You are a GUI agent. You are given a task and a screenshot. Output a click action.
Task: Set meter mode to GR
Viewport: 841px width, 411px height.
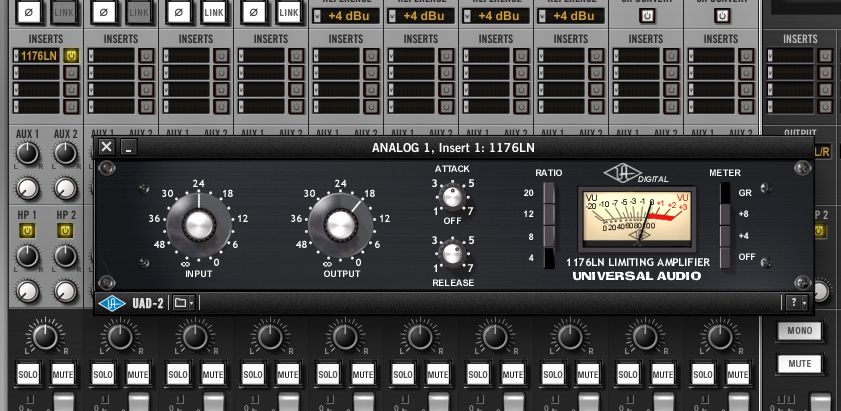(x=725, y=192)
